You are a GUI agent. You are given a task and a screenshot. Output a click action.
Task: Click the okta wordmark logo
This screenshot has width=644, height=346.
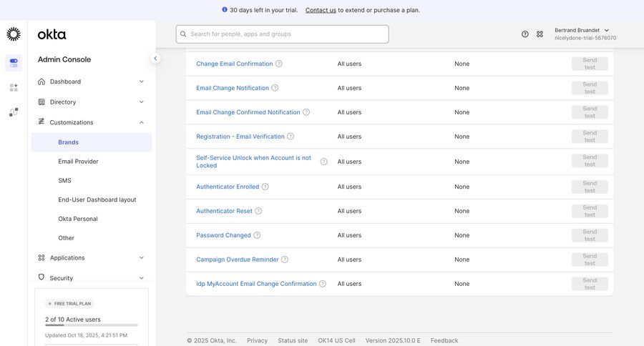point(52,34)
